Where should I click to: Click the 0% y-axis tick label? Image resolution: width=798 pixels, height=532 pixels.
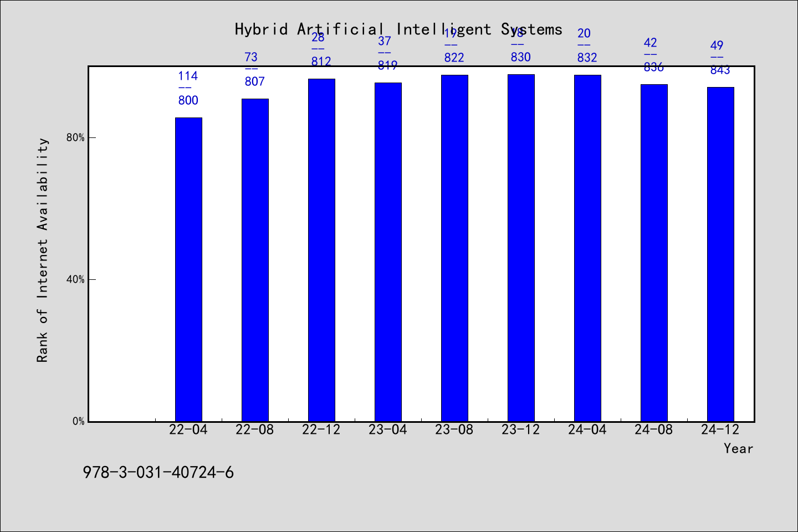click(x=78, y=421)
